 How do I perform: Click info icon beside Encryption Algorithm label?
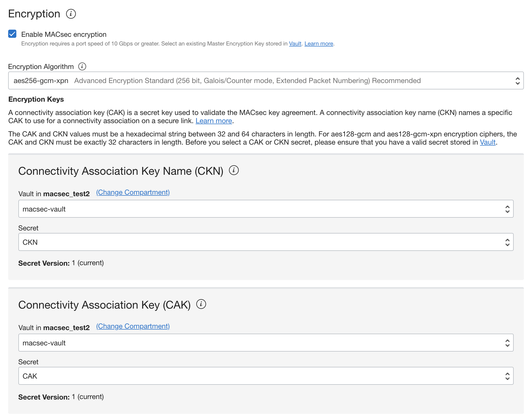[x=82, y=66]
